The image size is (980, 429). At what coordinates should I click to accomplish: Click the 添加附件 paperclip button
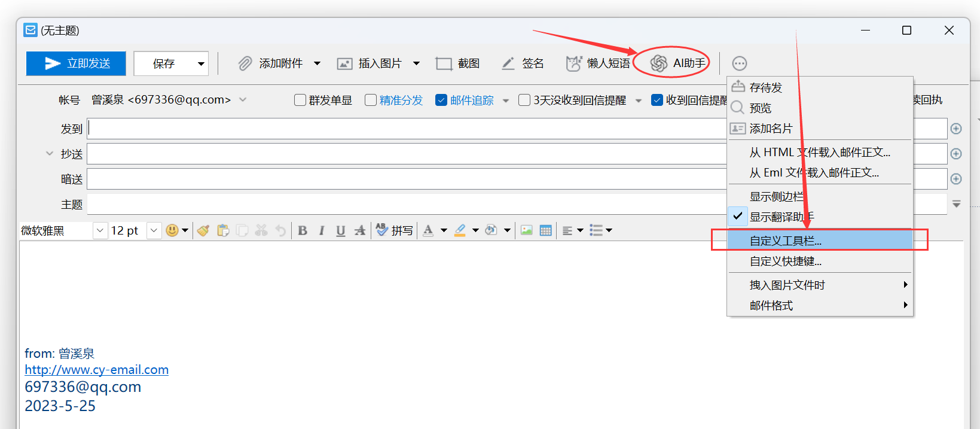pos(270,63)
